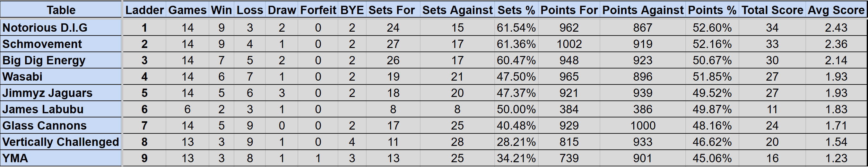Select the Jimmyz Jaguars team cell
The width and height of the screenshot is (868, 167).
coord(61,93)
